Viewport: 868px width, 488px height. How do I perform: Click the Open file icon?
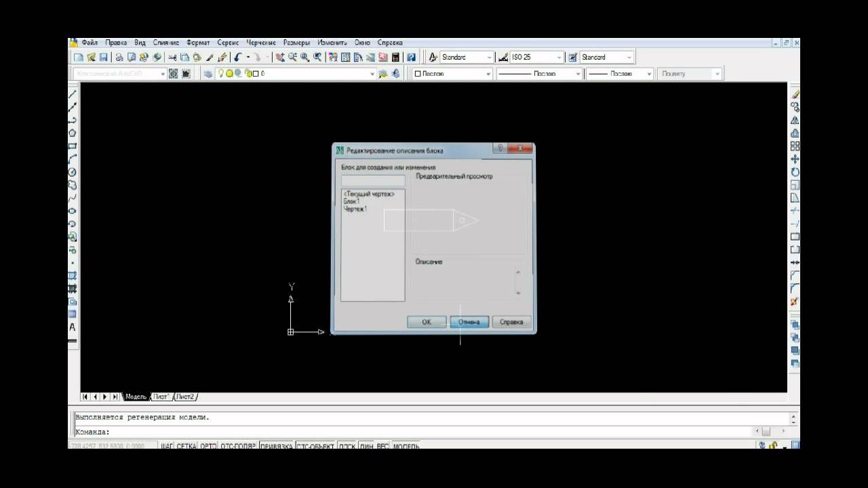(91, 58)
